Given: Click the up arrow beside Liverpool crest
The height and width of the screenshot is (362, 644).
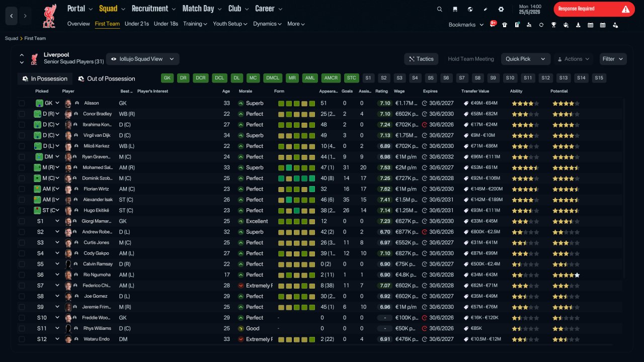Looking at the screenshot, I should click(22, 55).
